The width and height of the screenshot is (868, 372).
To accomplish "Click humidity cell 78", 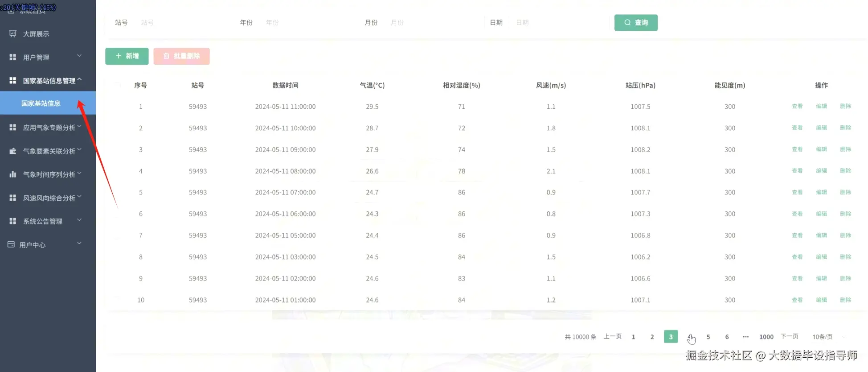I will coord(462,171).
